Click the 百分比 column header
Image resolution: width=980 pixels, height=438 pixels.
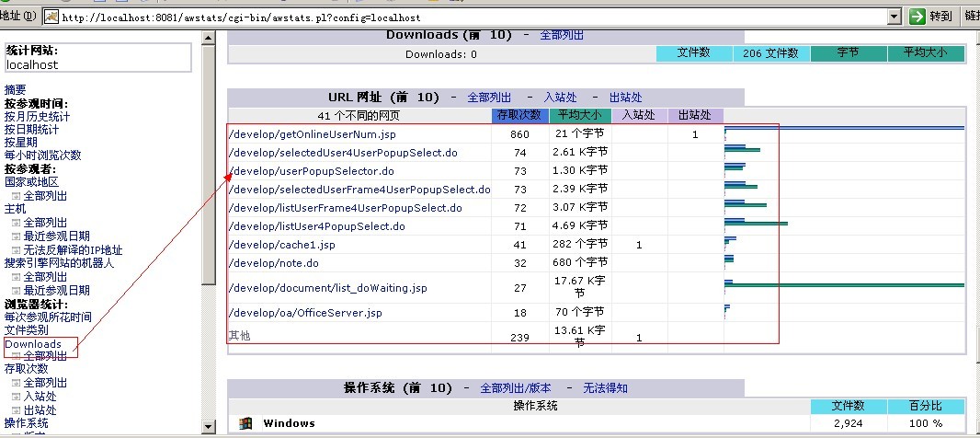[926, 406]
